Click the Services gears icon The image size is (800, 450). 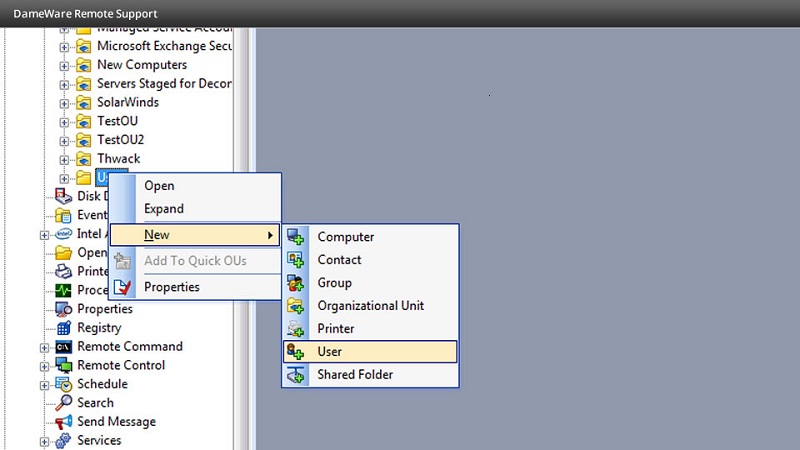(64, 440)
